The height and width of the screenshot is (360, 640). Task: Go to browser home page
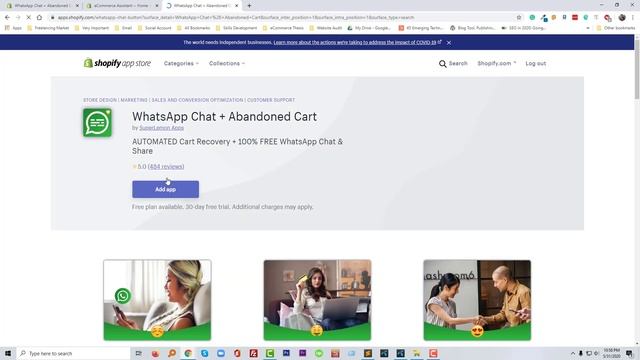[x=39, y=18]
